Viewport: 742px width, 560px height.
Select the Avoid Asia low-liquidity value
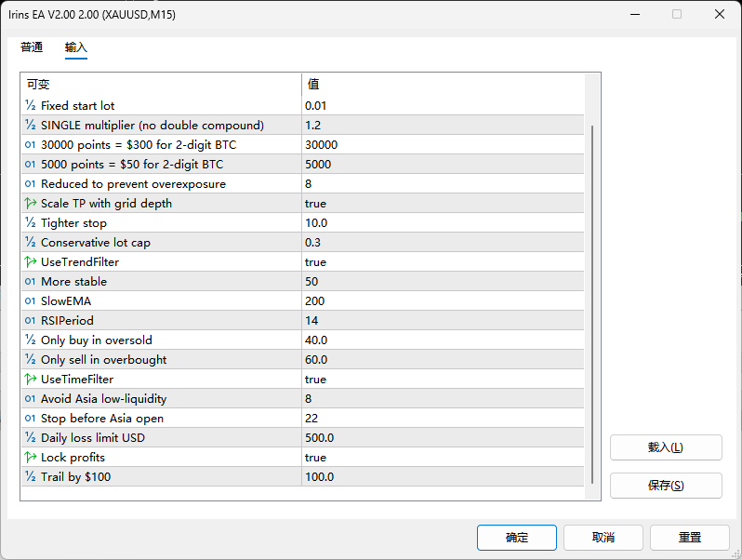coord(443,398)
